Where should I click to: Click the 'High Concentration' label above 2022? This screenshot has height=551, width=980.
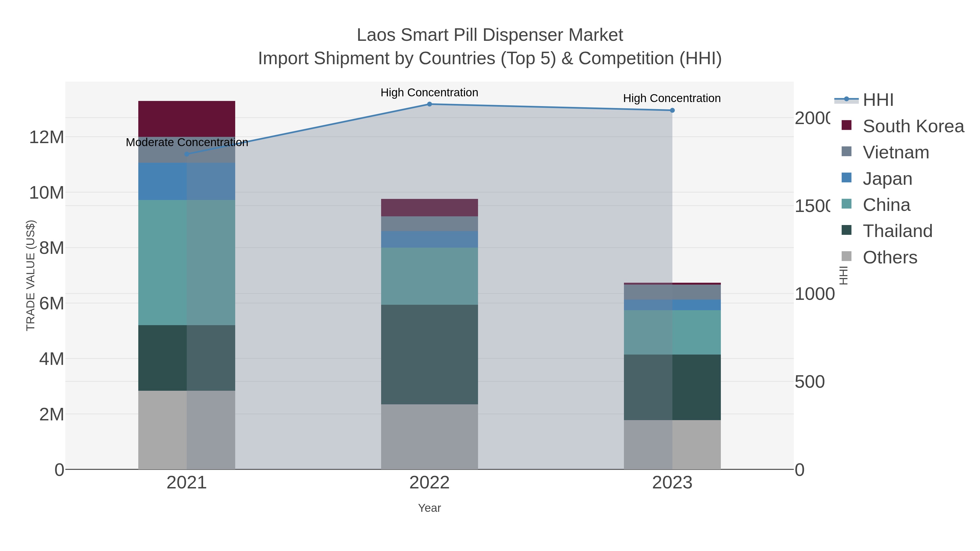pyautogui.click(x=430, y=93)
